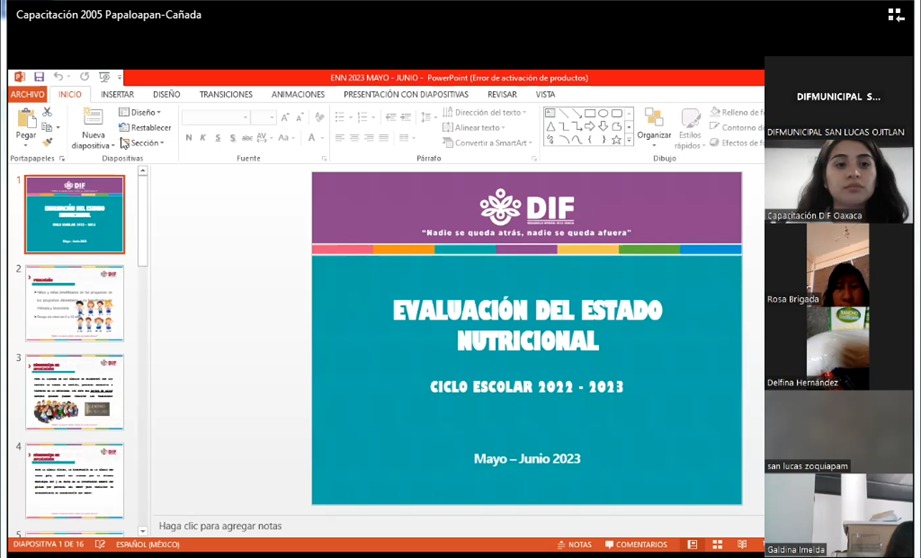The image size is (921, 558).
Task: Toggle Underline (S) formatting
Action: tap(217, 138)
